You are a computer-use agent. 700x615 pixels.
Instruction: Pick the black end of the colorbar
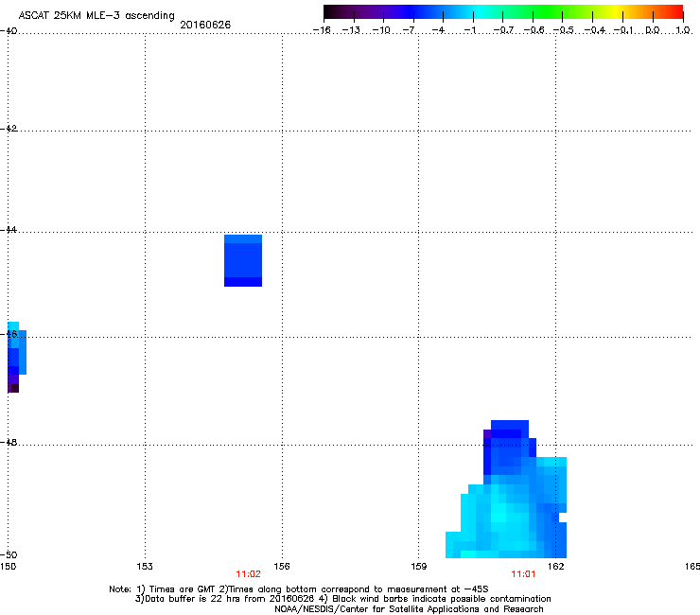pos(329,12)
